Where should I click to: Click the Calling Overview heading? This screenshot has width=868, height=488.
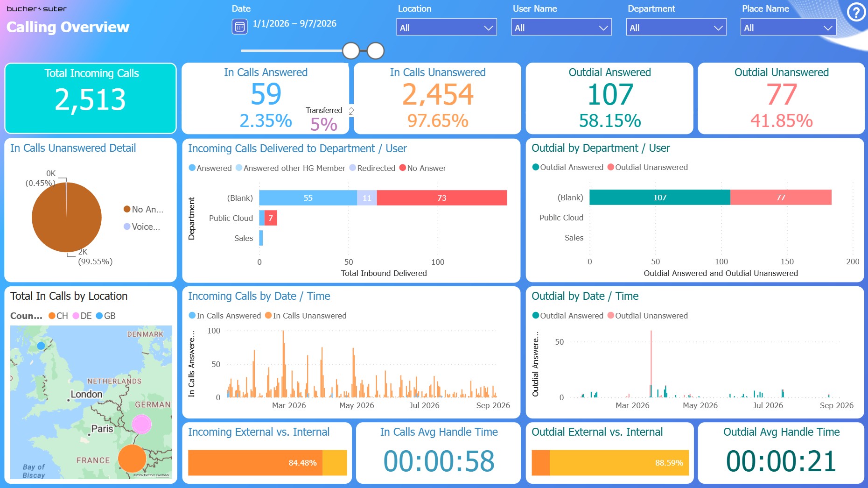68,27
